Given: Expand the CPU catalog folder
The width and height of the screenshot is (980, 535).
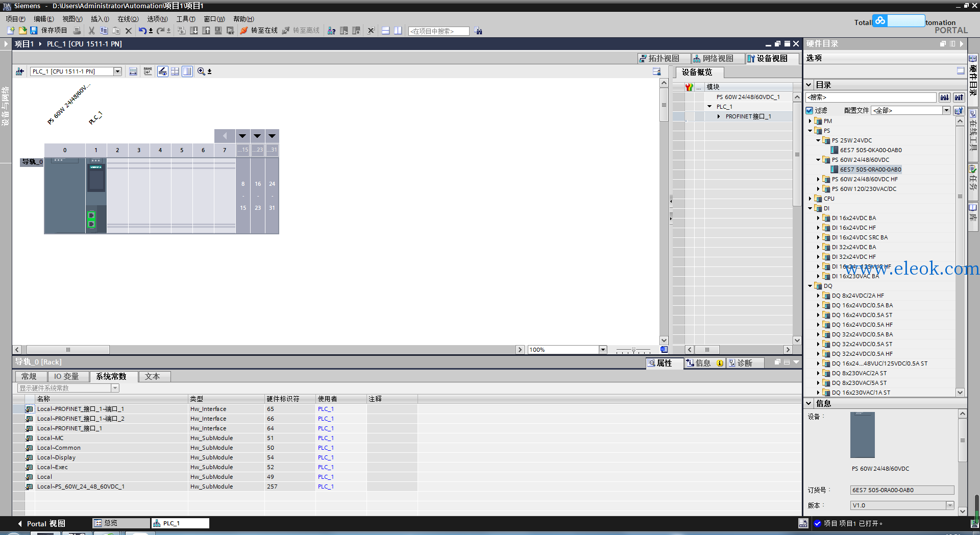Looking at the screenshot, I should [810, 199].
